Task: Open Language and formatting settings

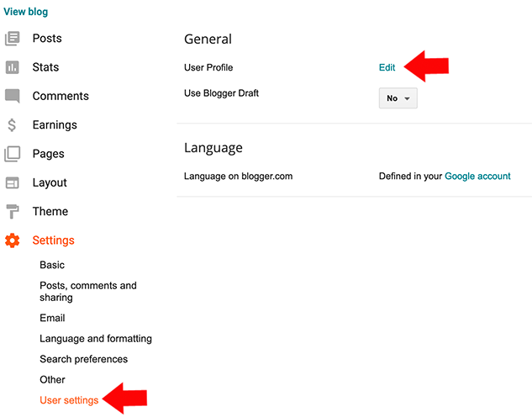Action: point(96,339)
